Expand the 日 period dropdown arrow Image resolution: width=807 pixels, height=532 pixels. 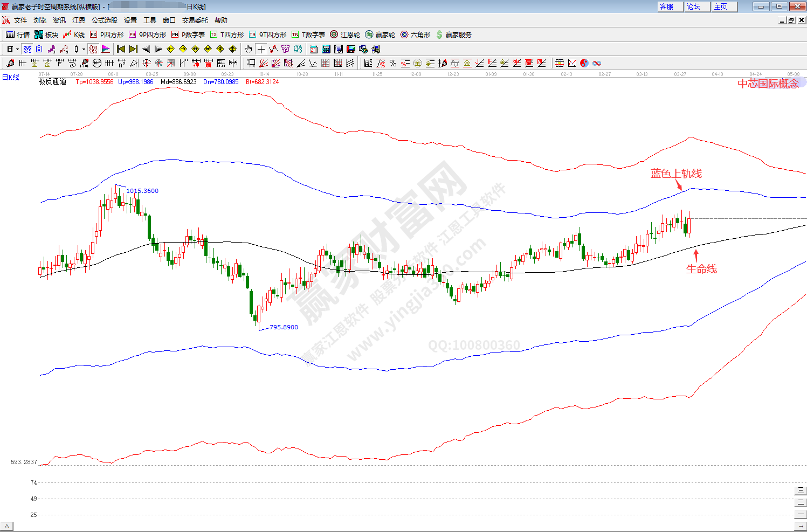[17, 49]
